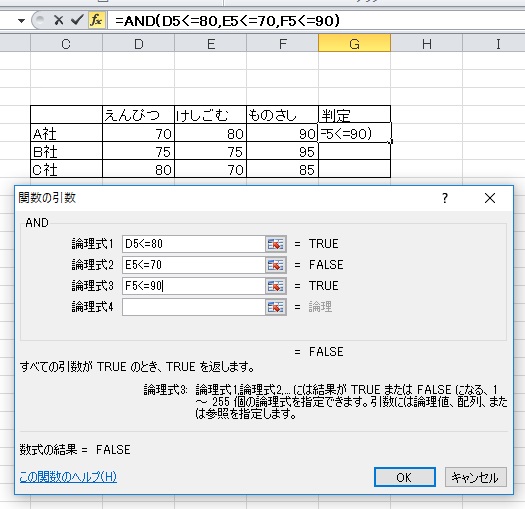The width and height of the screenshot is (525, 509).
Task: Click the キャンセル button
Action: [475, 477]
